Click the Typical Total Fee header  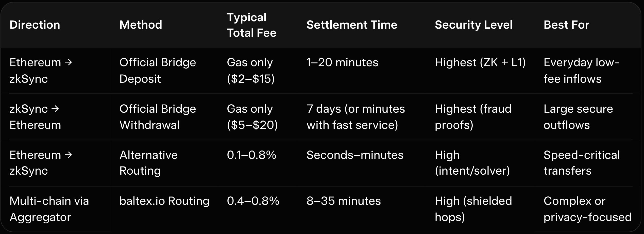(x=251, y=25)
